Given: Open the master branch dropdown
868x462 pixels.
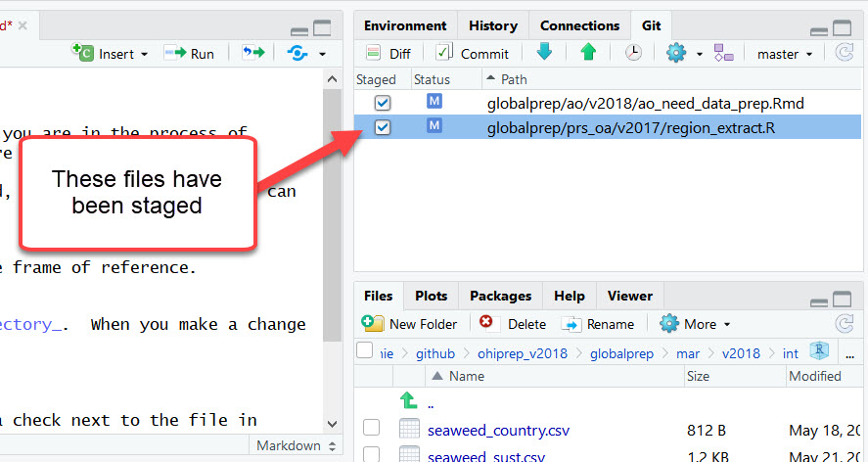Looking at the screenshot, I should point(785,54).
